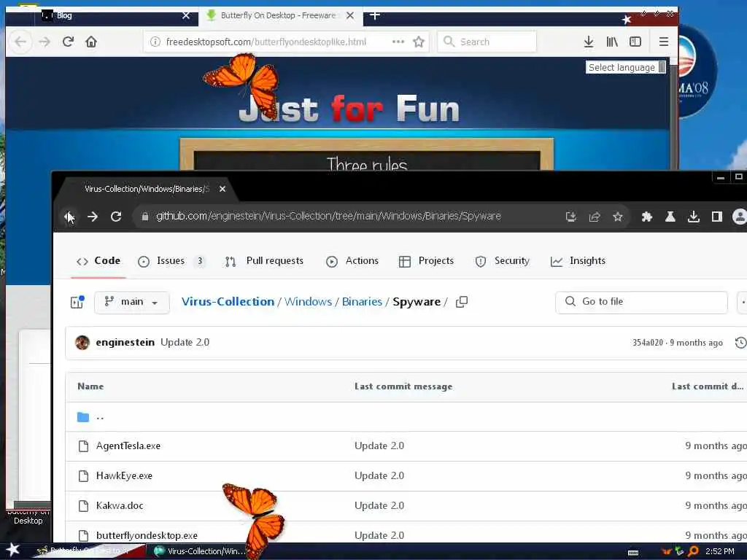Switch to Virus-Collection taskbar button
The height and width of the screenshot is (560, 747).
(199, 551)
